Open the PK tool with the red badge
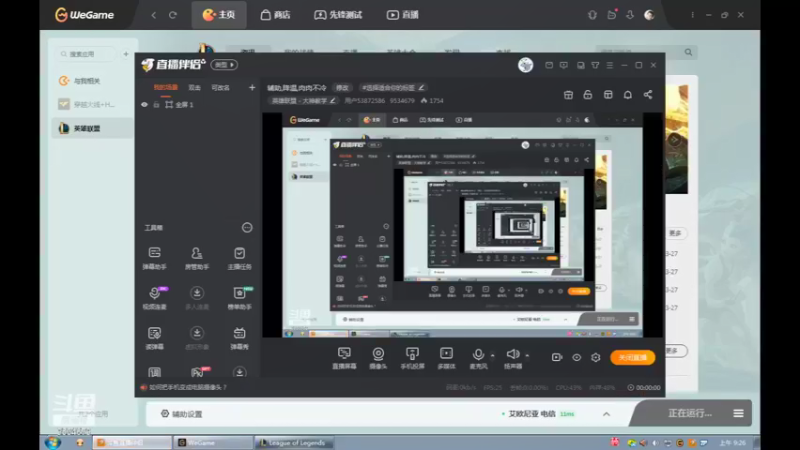 point(197,372)
